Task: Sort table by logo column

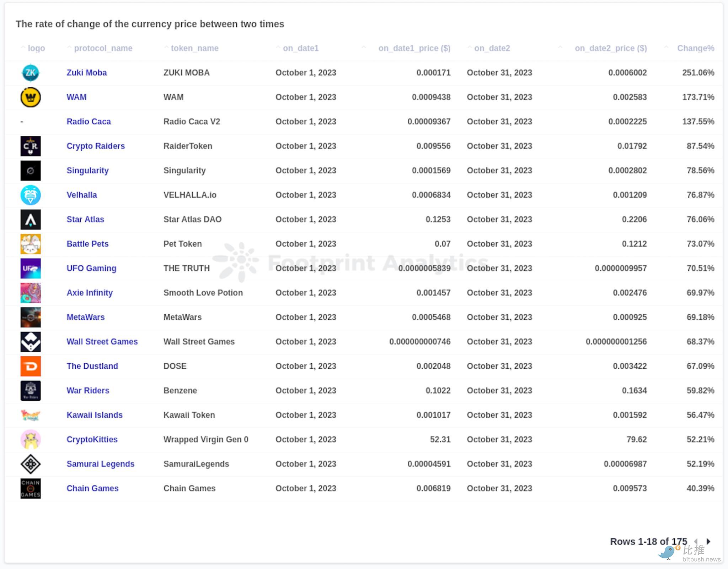Action: tap(33, 48)
